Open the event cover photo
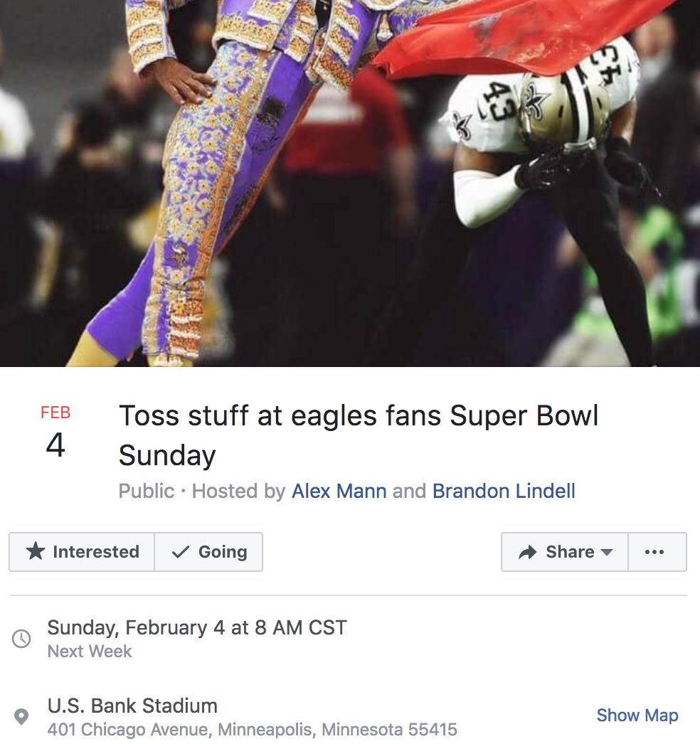This screenshot has width=700, height=744. (x=350, y=183)
